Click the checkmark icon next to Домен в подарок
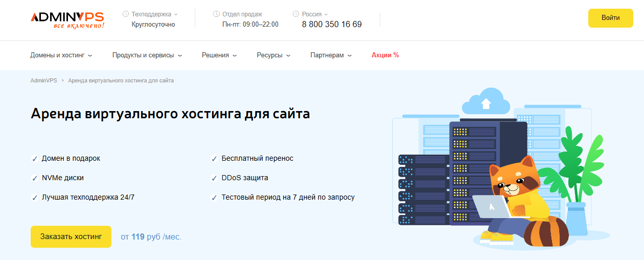The width and height of the screenshot is (644, 279). 35,159
